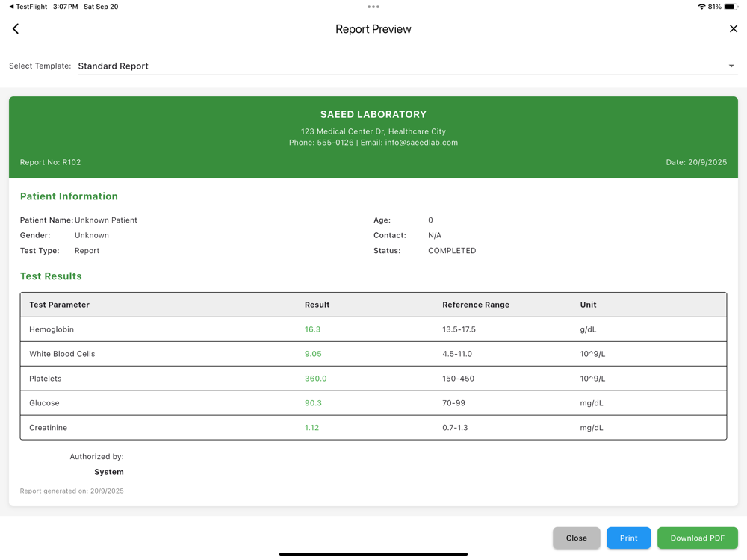Viewport: 747px width, 560px height.
Task: Click the Date: 20/9/2025 header text
Action: (x=696, y=162)
